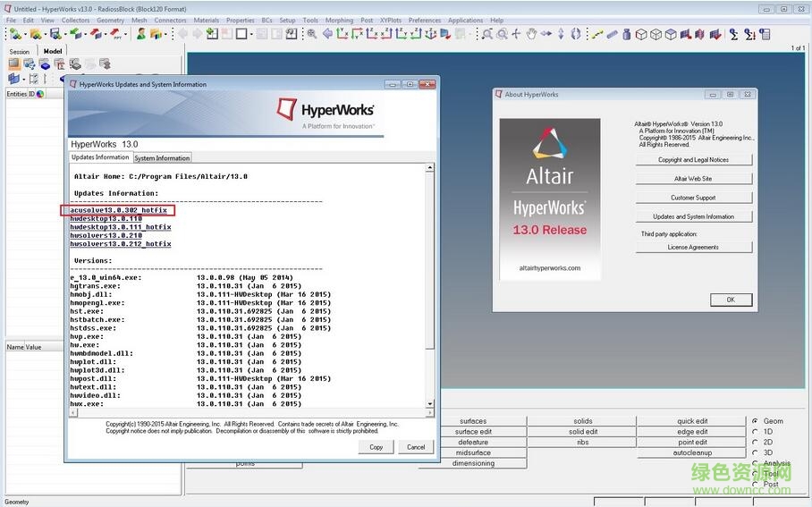Click the User Profiles person icon

140,34
